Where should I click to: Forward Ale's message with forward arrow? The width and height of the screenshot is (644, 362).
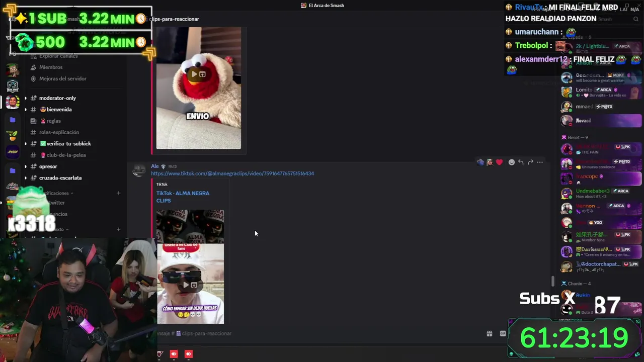(530, 162)
